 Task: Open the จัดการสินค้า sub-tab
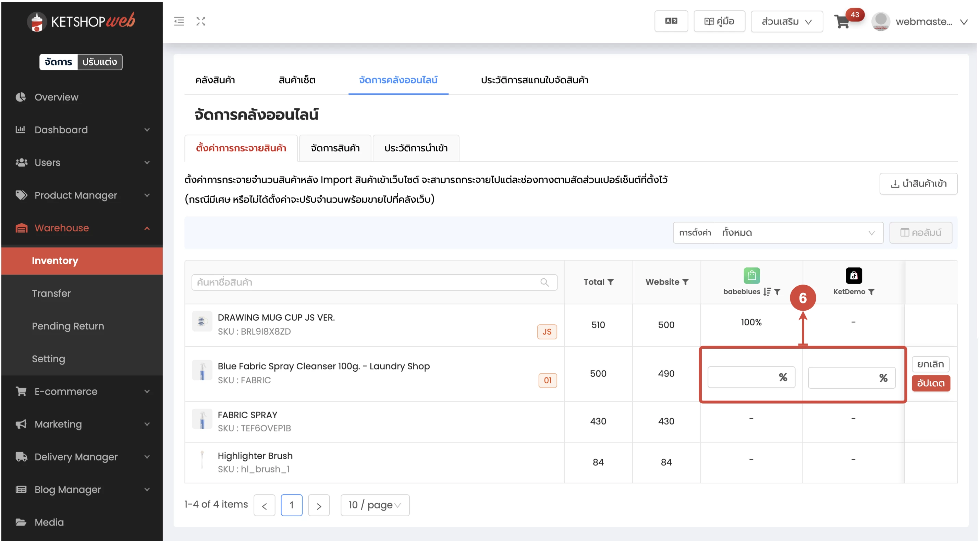click(x=335, y=148)
